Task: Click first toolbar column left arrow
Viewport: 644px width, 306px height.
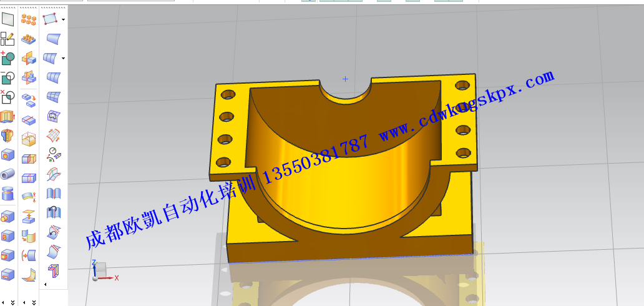Action: coord(3,303)
